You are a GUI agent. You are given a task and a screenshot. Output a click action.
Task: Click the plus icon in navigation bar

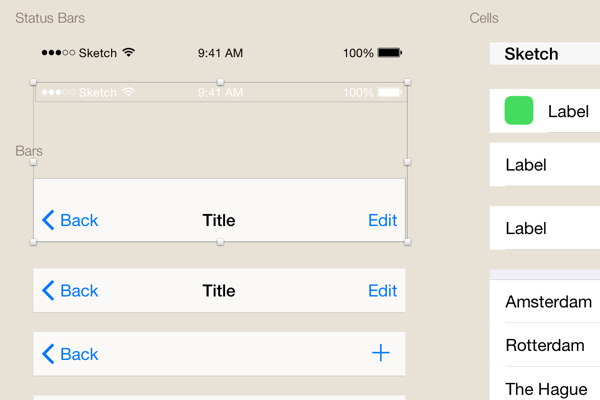(x=381, y=353)
